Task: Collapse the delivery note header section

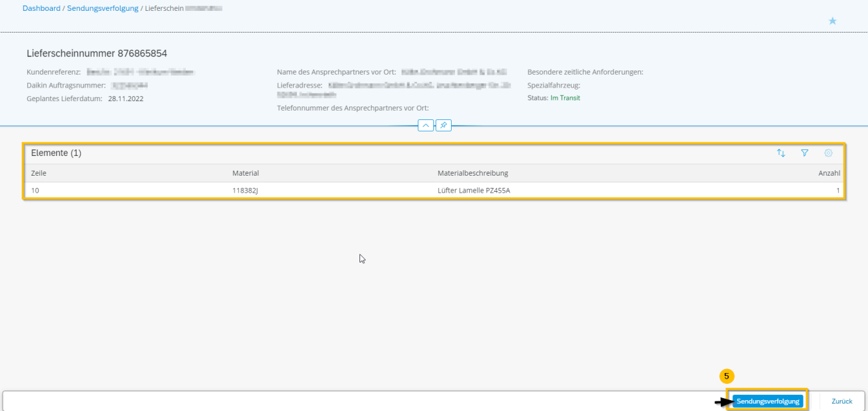Action: 425,125
